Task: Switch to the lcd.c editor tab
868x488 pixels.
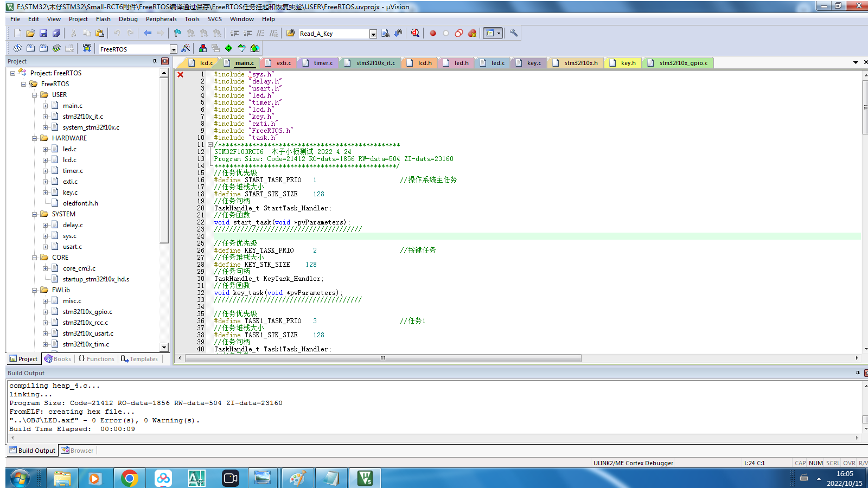Action: pos(202,63)
